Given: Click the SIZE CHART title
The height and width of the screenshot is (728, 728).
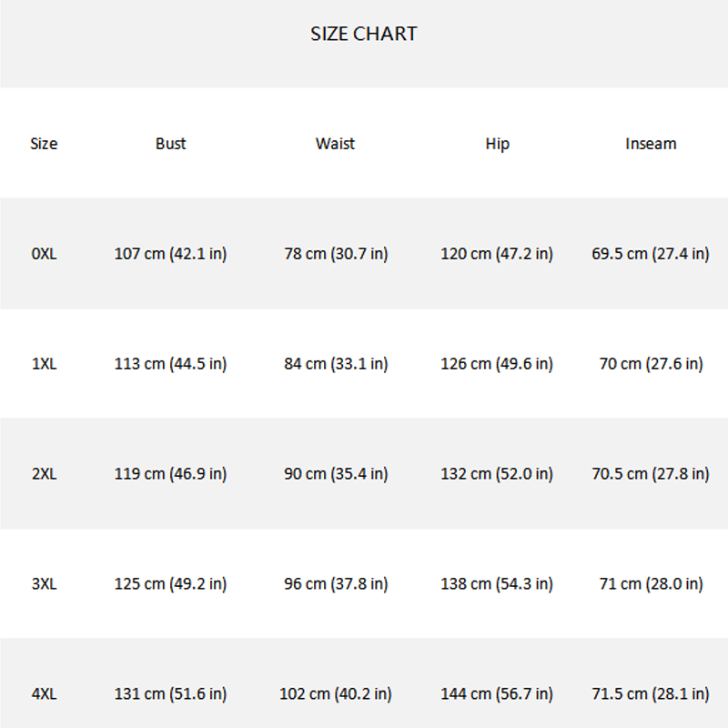Looking at the screenshot, I should (363, 34).
